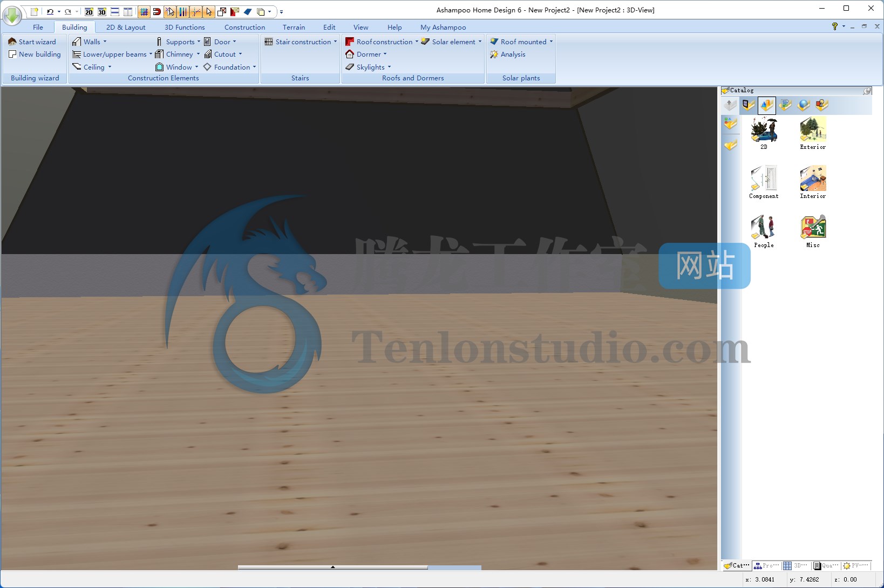
Task: Click the solar Analysis icon
Action: click(x=494, y=54)
